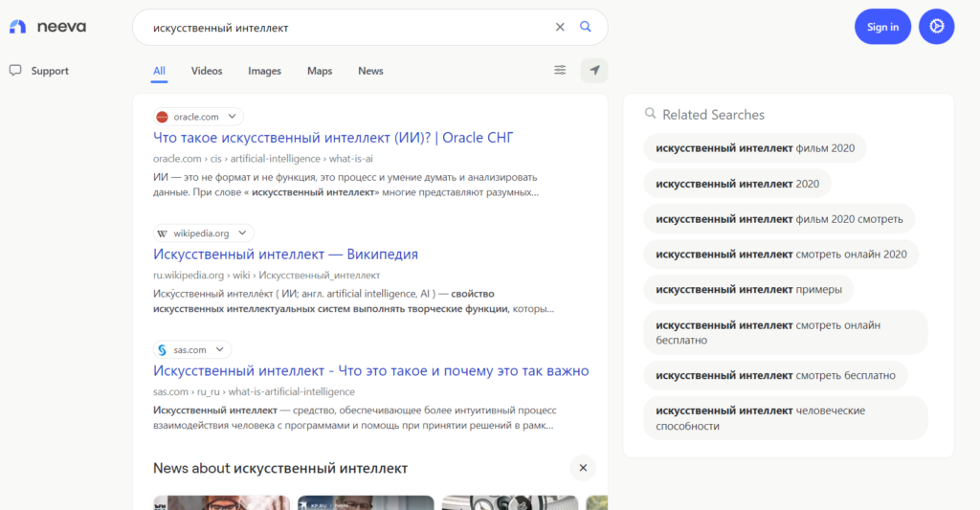This screenshot has width=980, height=510.
Task: Expand the sas.com source dropdown
Action: click(219, 350)
